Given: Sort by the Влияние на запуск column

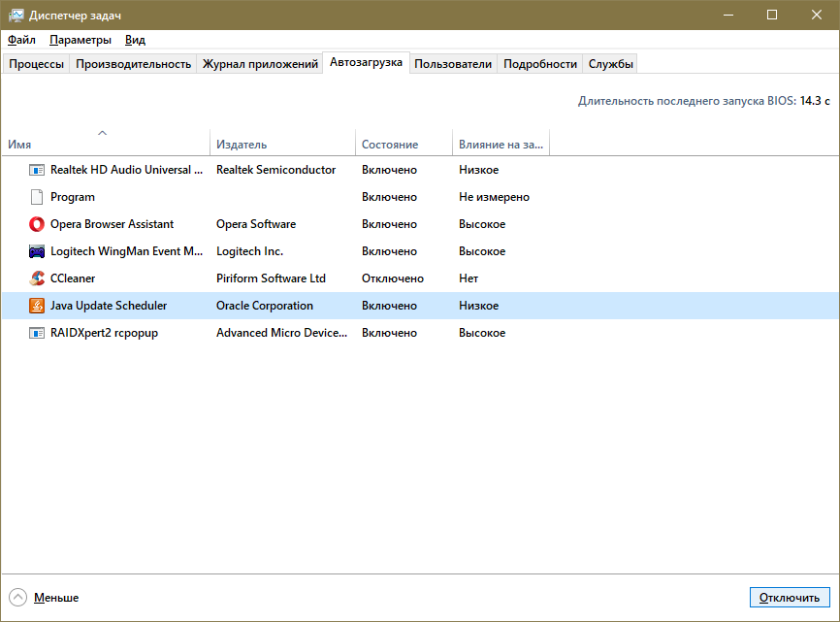Looking at the screenshot, I should (x=501, y=145).
